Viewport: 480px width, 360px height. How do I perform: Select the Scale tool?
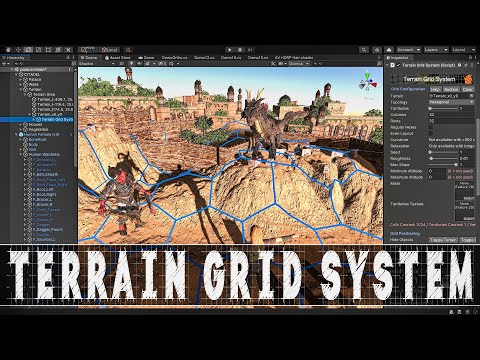38,50
